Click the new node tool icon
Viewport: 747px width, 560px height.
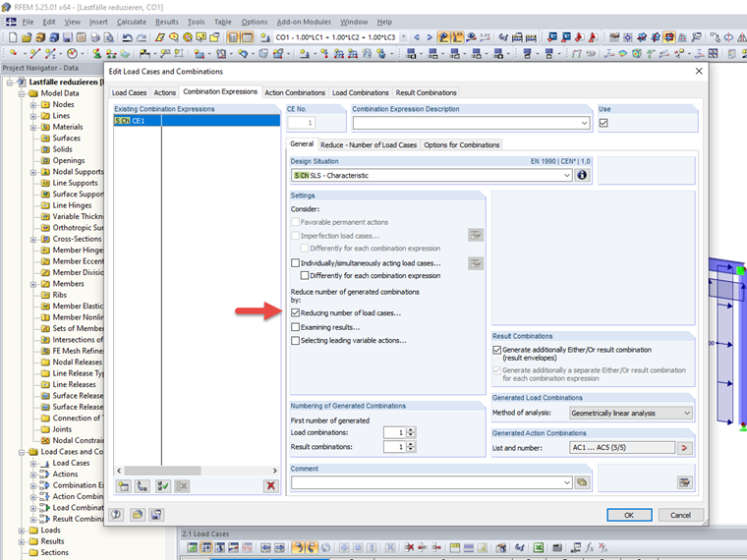coord(14,53)
